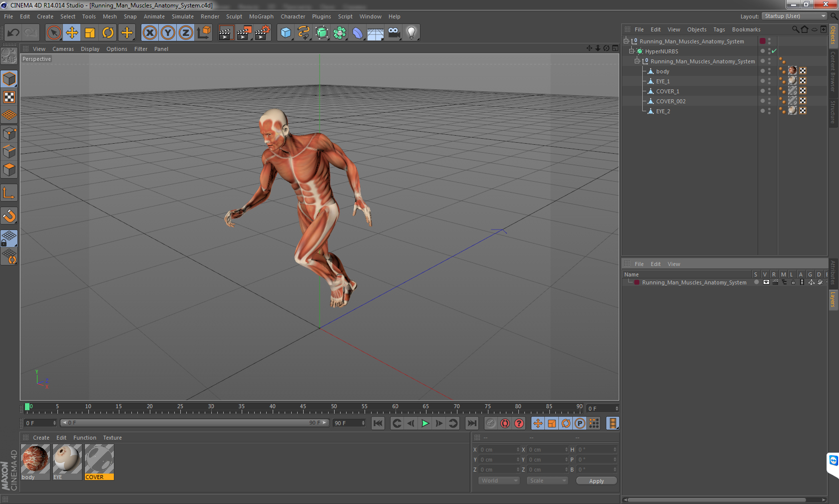
Task: Open Material manager Texture menu
Action: [112, 438]
